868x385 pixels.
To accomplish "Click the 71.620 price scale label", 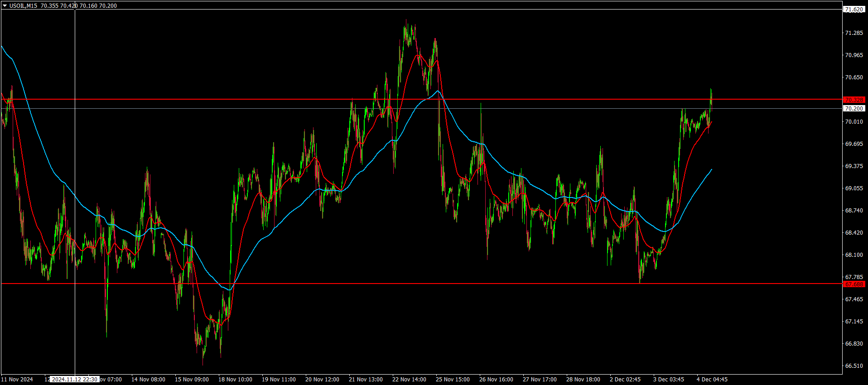I will 854,10.
